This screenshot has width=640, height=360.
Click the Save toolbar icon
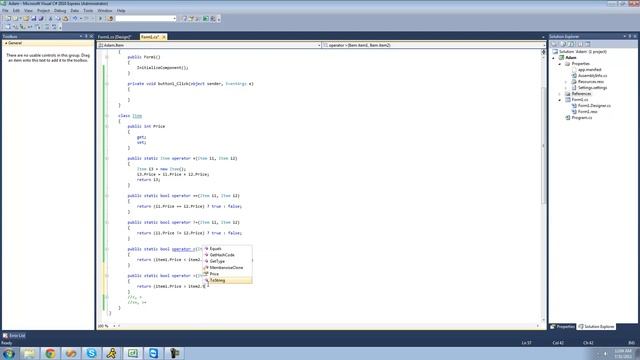click(x=33, y=18)
